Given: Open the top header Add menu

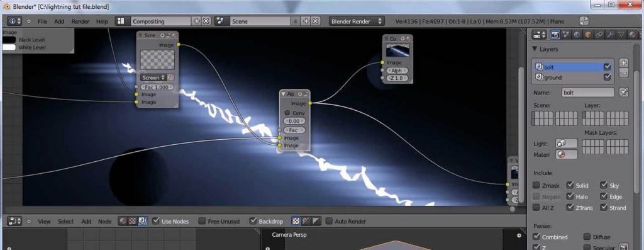Looking at the screenshot, I should 59,21.
